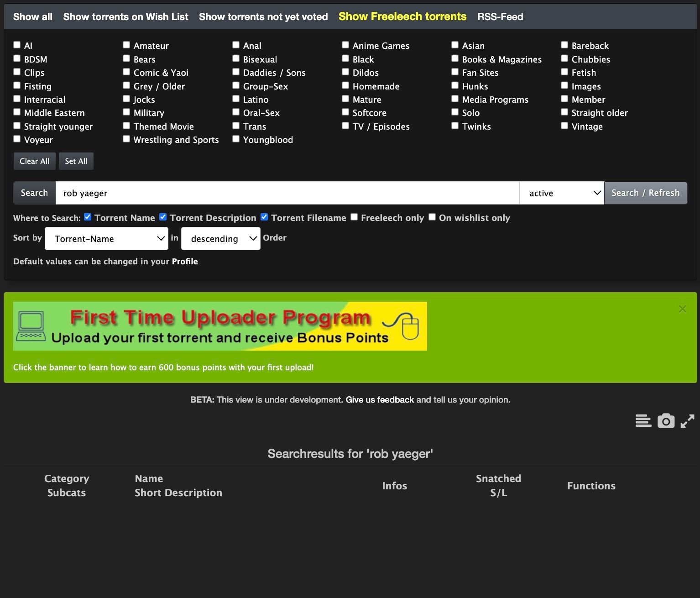Image resolution: width=700 pixels, height=598 pixels.
Task: Open the descending order dropdown
Action: click(x=220, y=239)
